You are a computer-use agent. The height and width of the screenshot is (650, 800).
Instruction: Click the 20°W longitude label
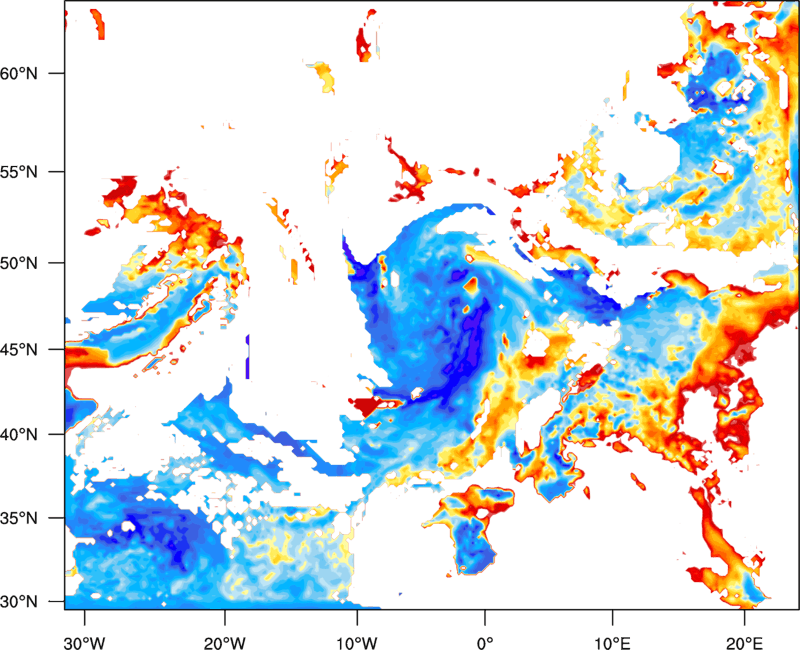coord(224,643)
